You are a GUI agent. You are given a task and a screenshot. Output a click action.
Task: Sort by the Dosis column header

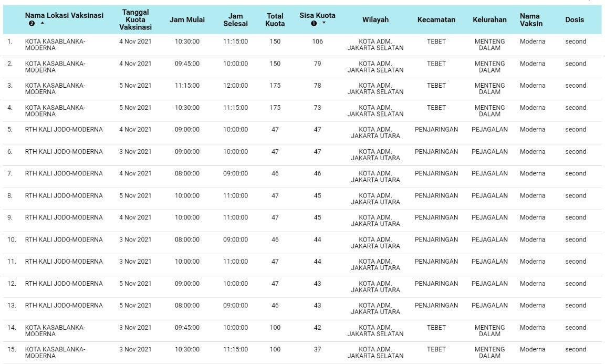[x=575, y=19]
